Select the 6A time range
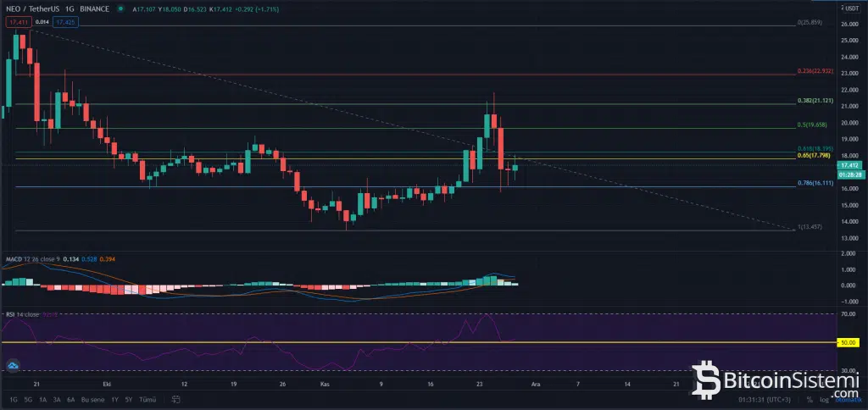Image resolution: width=868 pixels, height=410 pixels. pyautogui.click(x=71, y=400)
